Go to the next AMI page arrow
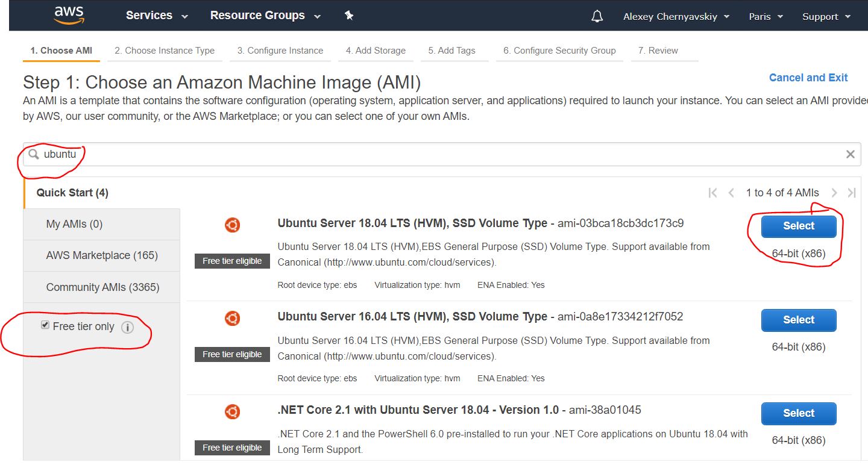Image resolution: width=868 pixels, height=465 pixels. (x=834, y=193)
